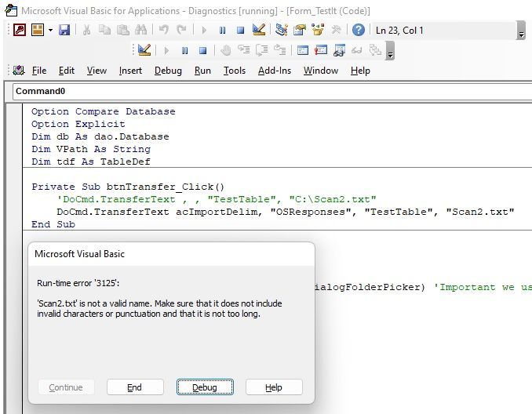Click the Toolbox hammer and wrench icon

[x=336, y=30]
